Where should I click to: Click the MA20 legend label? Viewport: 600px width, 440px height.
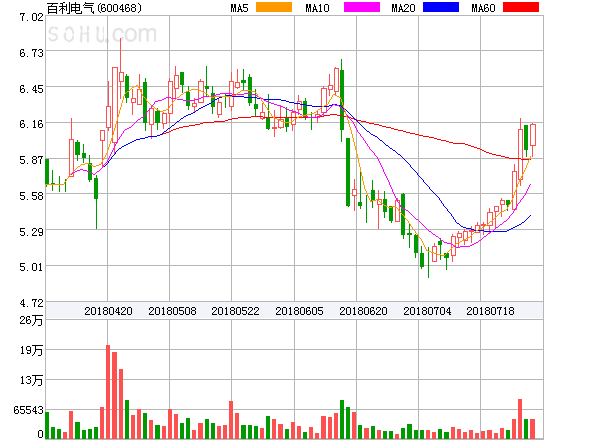(x=403, y=8)
